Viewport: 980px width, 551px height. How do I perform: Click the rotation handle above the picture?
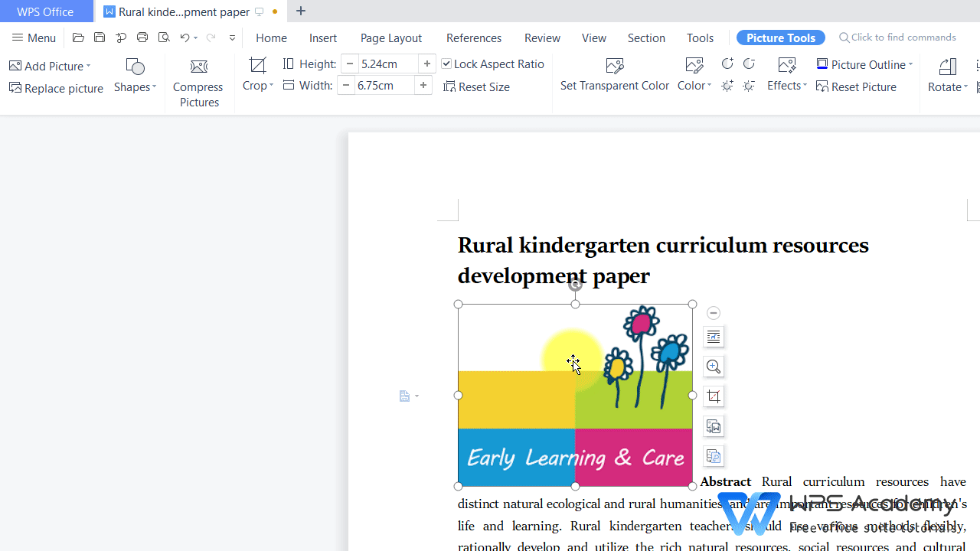[x=575, y=285]
